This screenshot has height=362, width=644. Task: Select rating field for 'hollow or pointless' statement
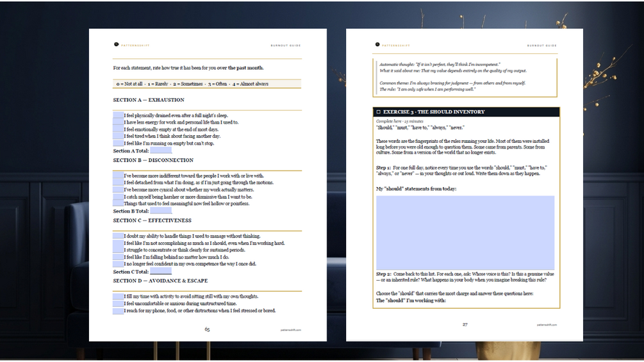click(x=119, y=204)
